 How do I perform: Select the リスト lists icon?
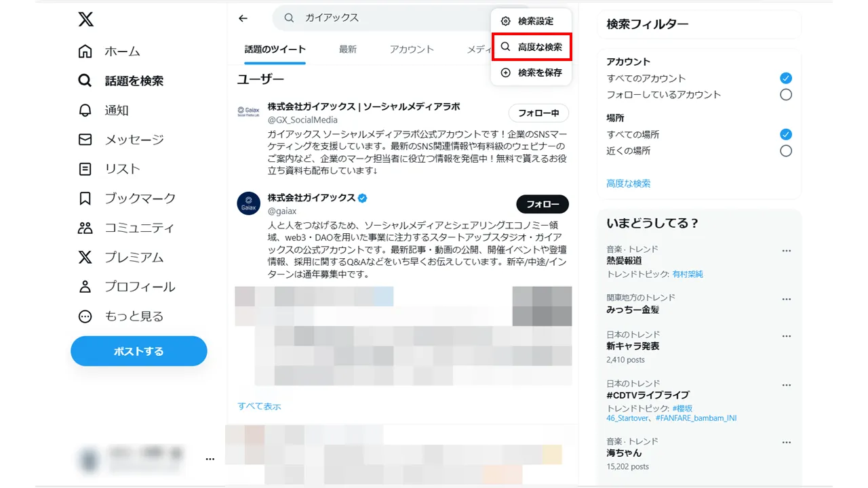pos(84,169)
